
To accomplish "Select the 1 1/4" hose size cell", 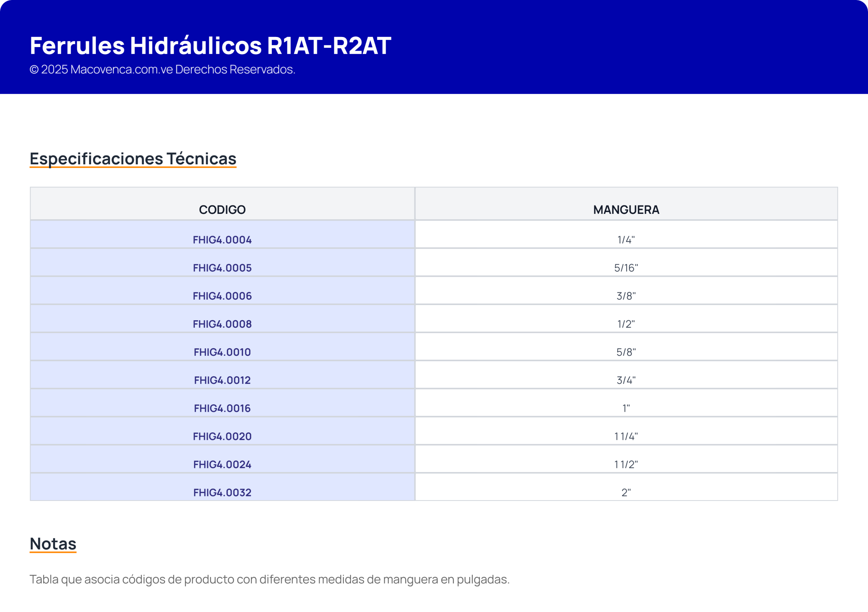I will pyautogui.click(x=626, y=436).
